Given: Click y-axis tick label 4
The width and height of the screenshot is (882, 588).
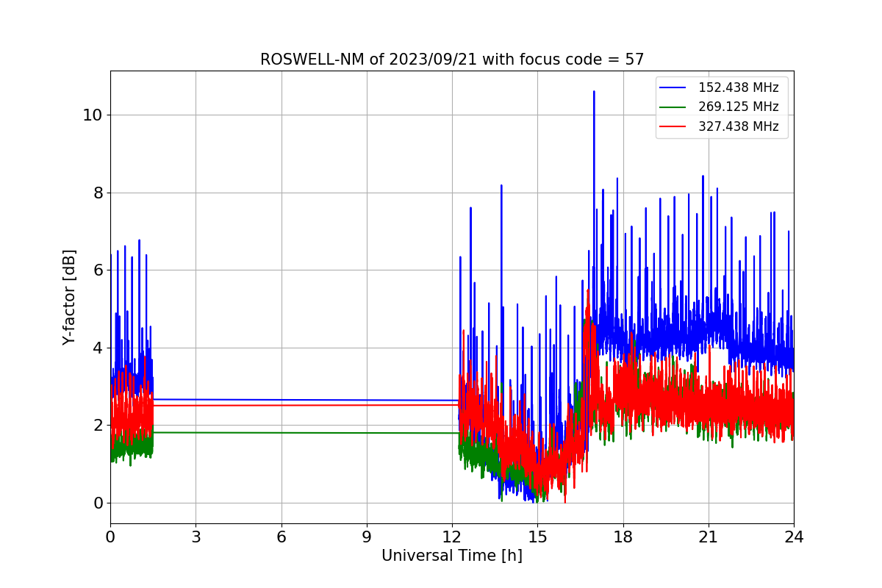Looking at the screenshot, I should [x=98, y=348].
